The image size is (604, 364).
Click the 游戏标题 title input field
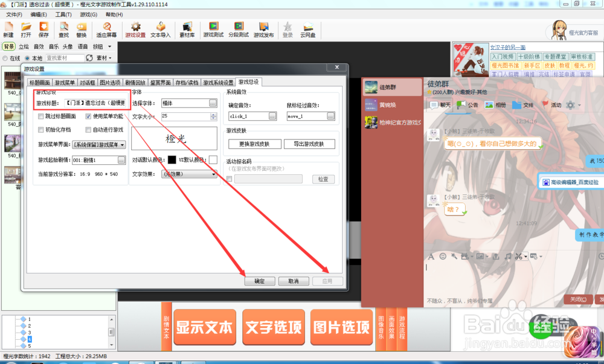97,102
